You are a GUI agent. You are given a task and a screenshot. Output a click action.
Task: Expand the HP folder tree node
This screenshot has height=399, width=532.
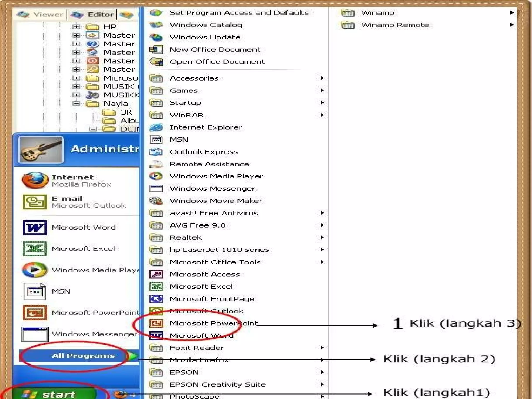(76, 27)
